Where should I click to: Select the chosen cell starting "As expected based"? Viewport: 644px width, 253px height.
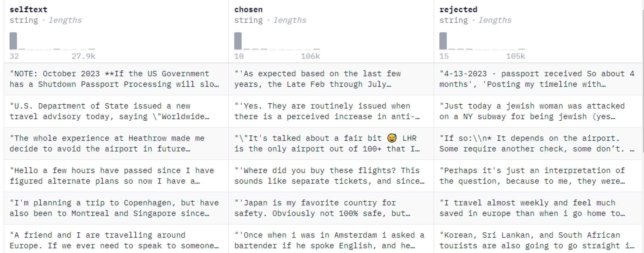tap(329, 79)
